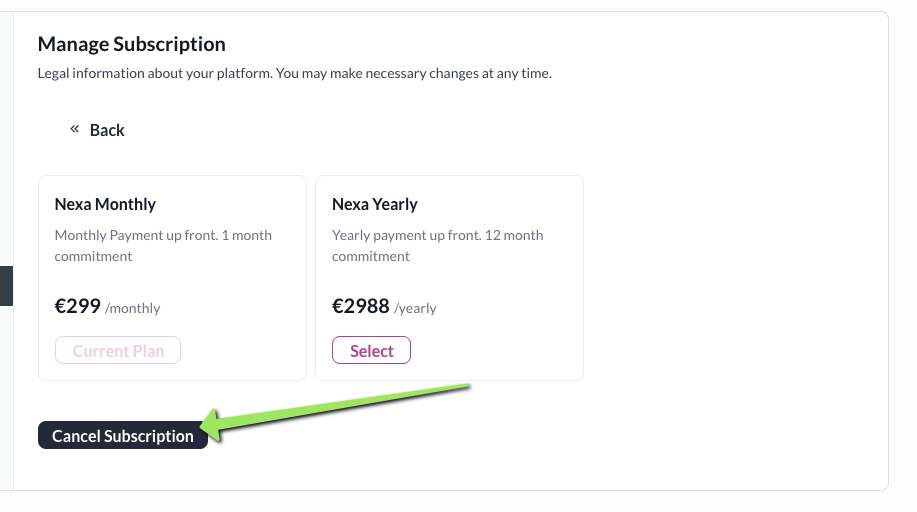Click the €299 price text

(78, 306)
